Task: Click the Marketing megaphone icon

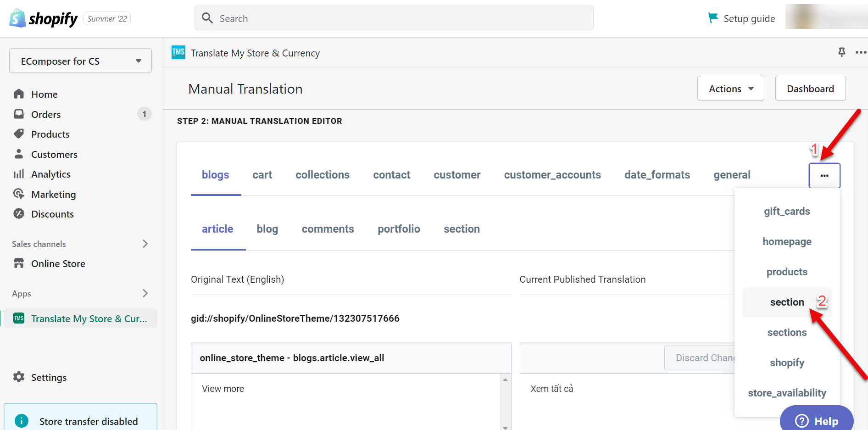Action: pyautogui.click(x=19, y=194)
